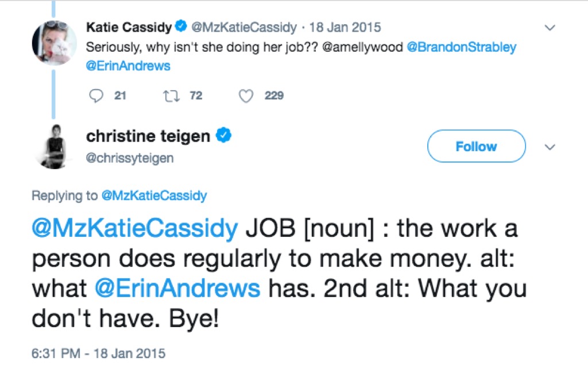Follow christine teigen
The image size is (588, 373).
point(476,147)
